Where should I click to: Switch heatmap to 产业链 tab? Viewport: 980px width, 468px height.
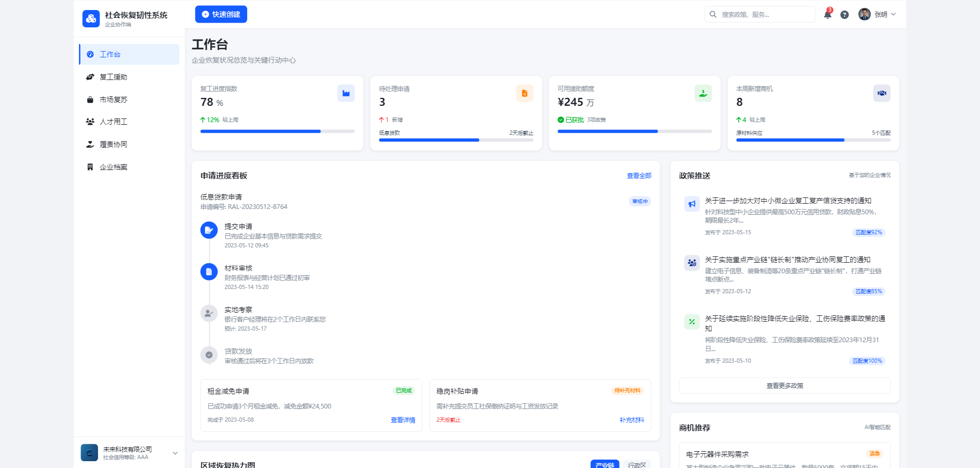pyautogui.click(x=605, y=465)
